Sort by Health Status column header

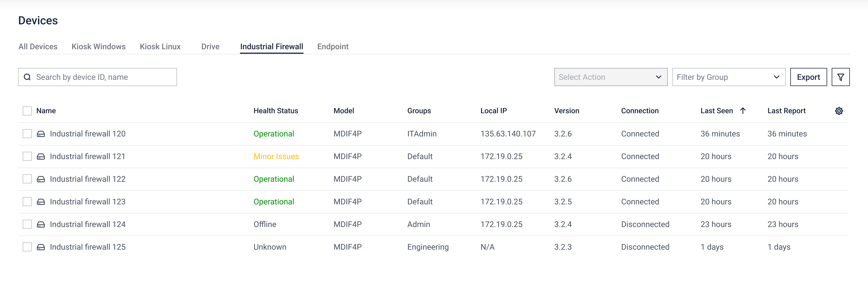coord(276,111)
